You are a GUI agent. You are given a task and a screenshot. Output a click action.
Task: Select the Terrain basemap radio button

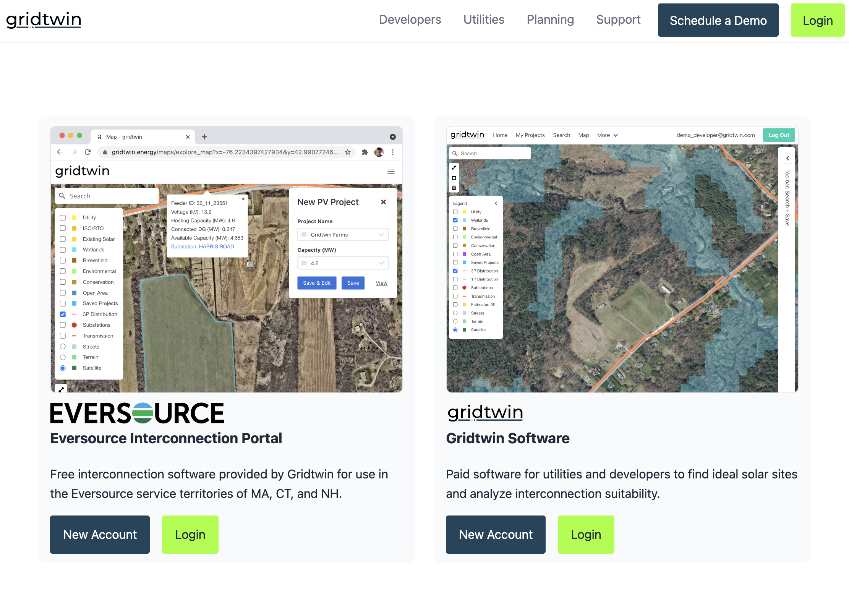point(455,321)
